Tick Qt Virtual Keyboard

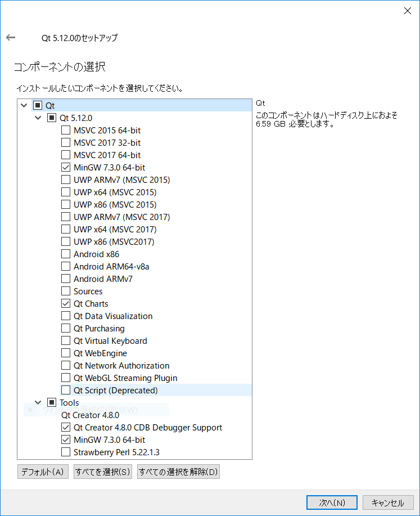pos(66,341)
